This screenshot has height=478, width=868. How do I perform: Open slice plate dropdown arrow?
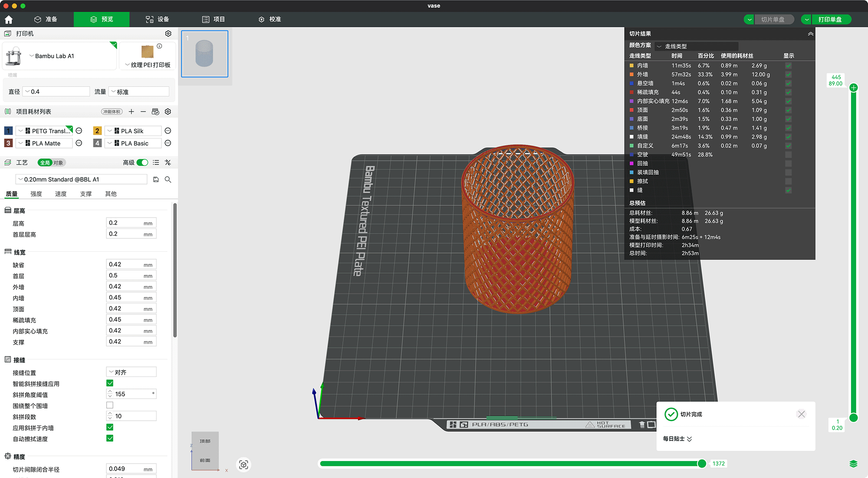tap(749, 20)
